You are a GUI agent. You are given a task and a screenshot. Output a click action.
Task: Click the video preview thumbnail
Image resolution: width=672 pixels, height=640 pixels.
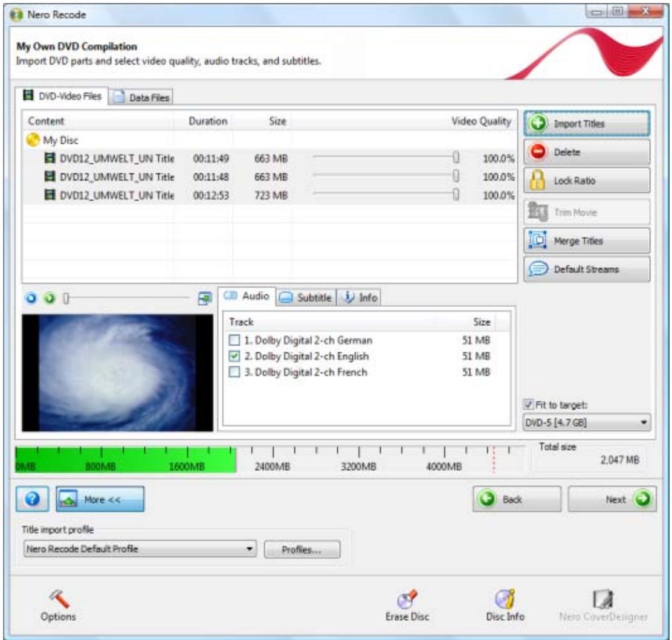coord(117,373)
